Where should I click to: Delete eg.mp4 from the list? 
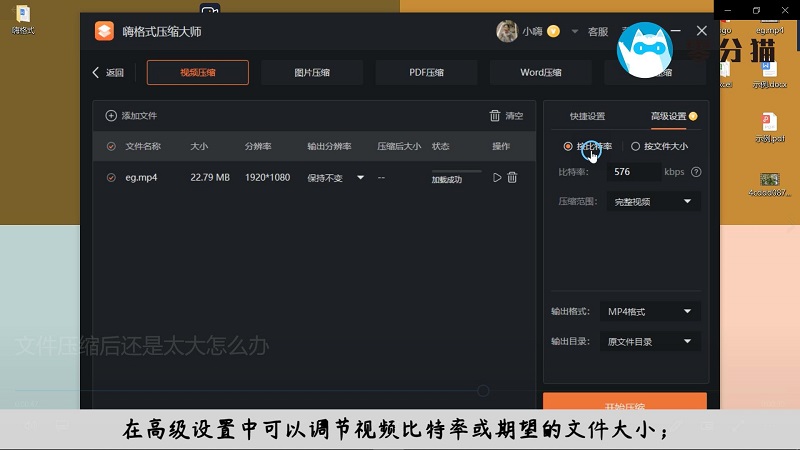coord(512,177)
